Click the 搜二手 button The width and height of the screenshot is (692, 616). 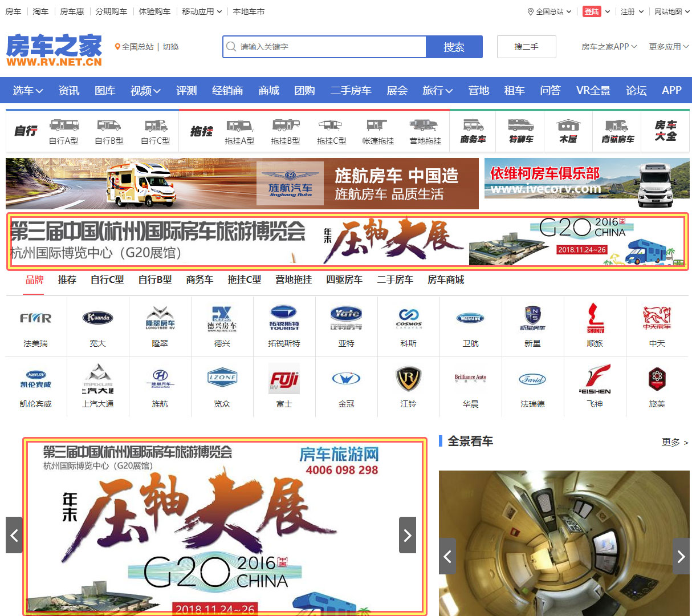point(526,47)
